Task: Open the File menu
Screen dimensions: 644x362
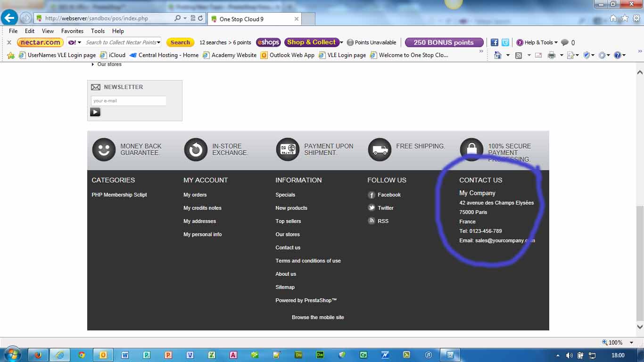Action: tap(13, 31)
